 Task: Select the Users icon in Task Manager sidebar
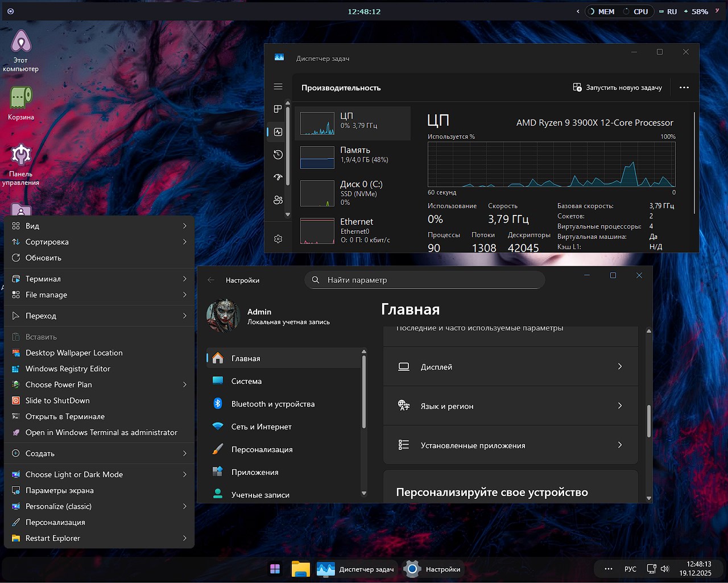pyautogui.click(x=278, y=200)
